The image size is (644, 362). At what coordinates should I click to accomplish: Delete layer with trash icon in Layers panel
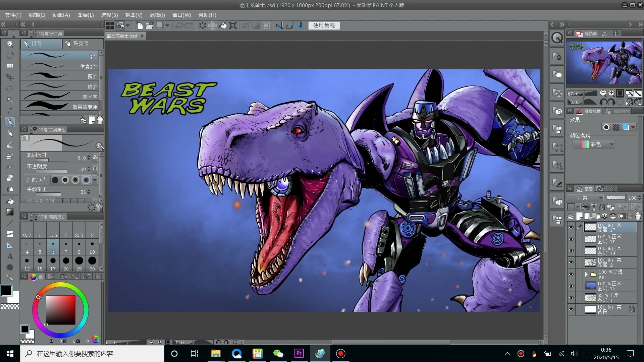pyautogui.click(x=638, y=216)
